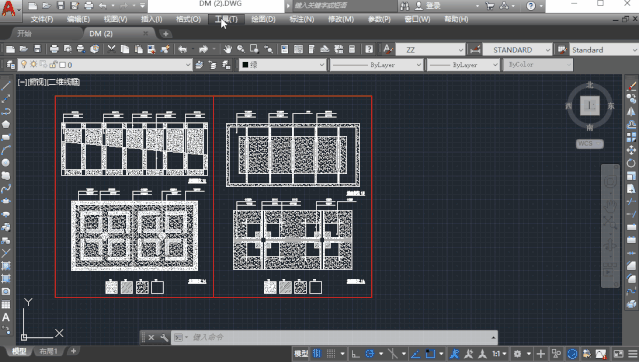The width and height of the screenshot is (639, 362).
Task: Click the Zoom Previous icon
Action: tap(268, 49)
